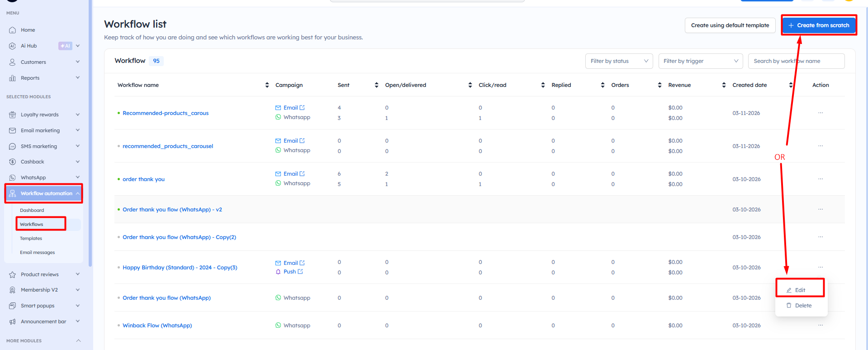Image resolution: width=868 pixels, height=350 pixels.
Task: Click Create using default template button
Action: (x=730, y=25)
